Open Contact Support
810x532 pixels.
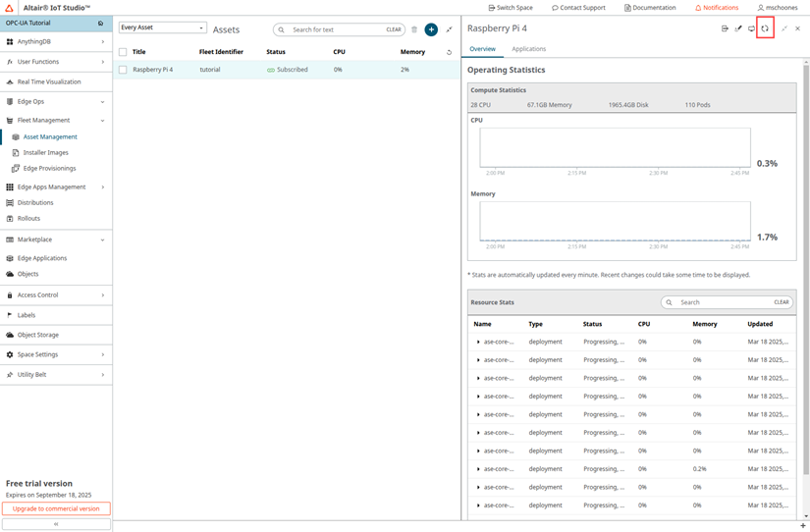coord(578,8)
